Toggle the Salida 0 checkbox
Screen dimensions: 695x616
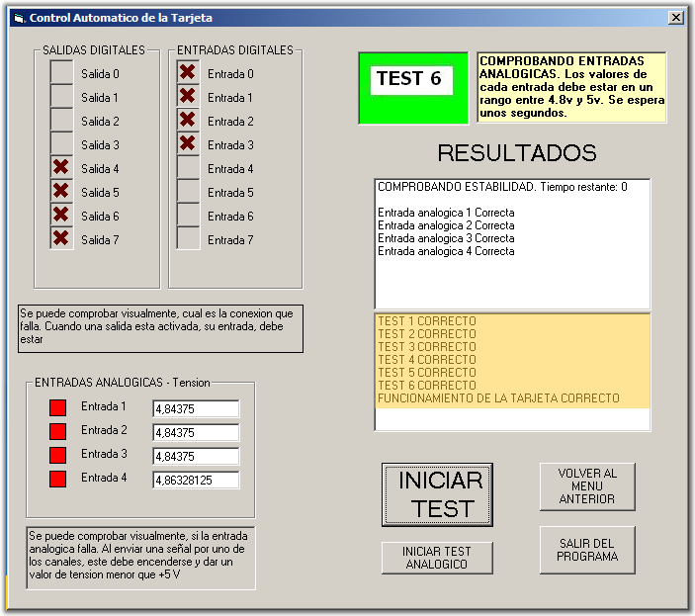(x=61, y=73)
